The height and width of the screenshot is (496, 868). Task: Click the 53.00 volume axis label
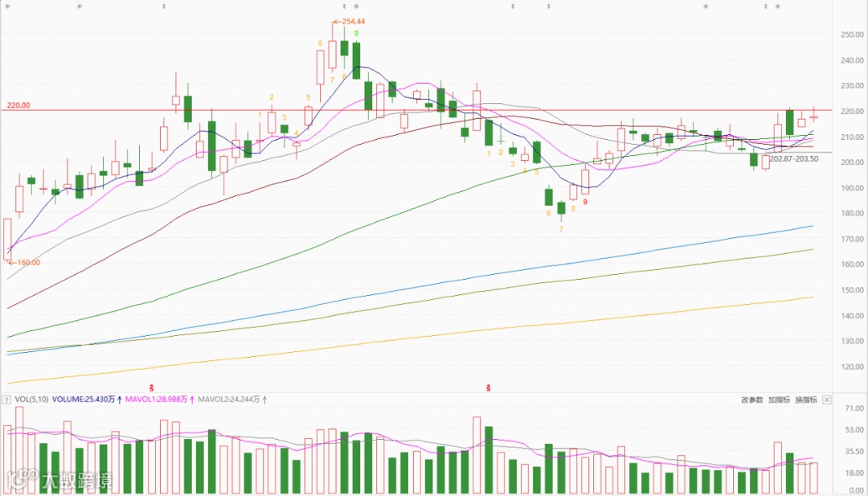click(853, 430)
